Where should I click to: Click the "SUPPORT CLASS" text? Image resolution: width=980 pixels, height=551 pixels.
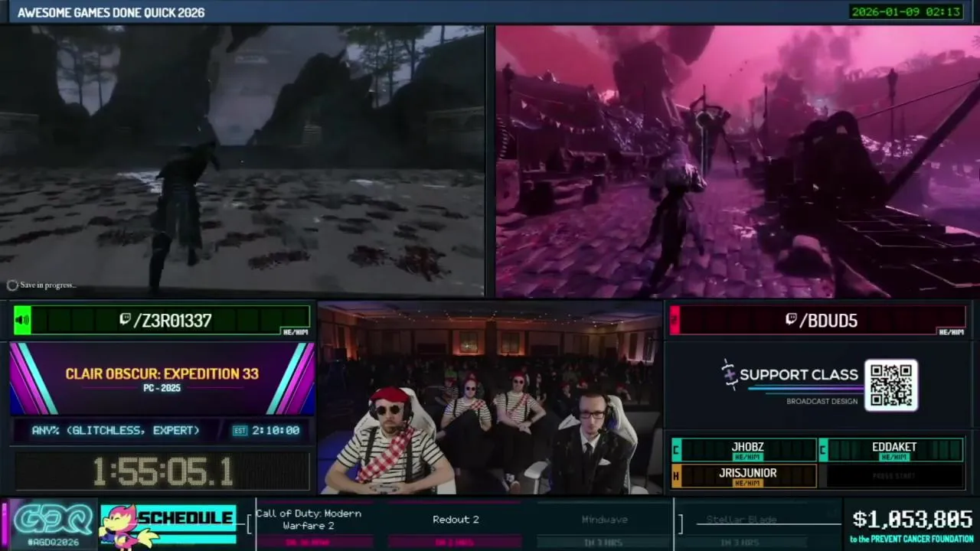point(799,375)
